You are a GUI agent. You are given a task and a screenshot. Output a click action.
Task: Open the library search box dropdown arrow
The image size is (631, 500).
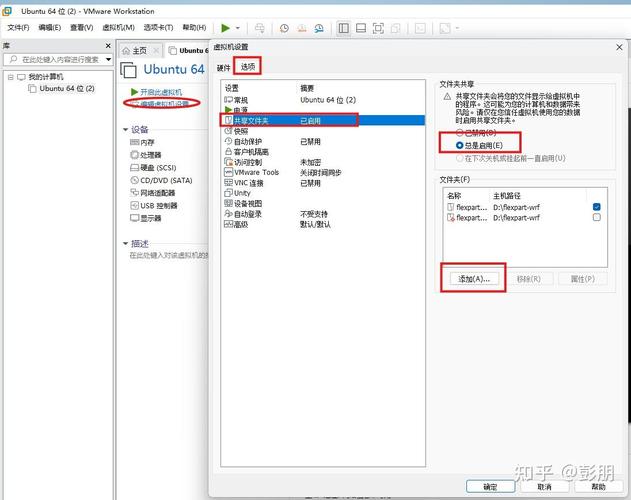(108, 60)
